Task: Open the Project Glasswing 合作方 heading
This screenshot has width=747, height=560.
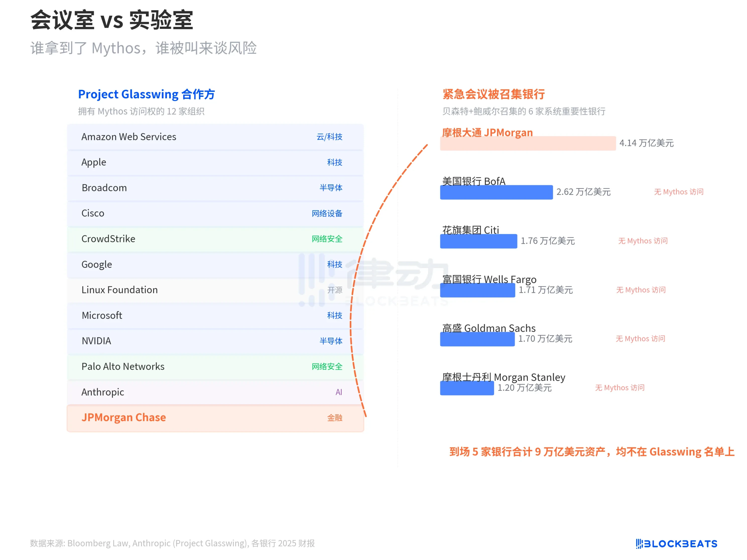Action: point(146,94)
